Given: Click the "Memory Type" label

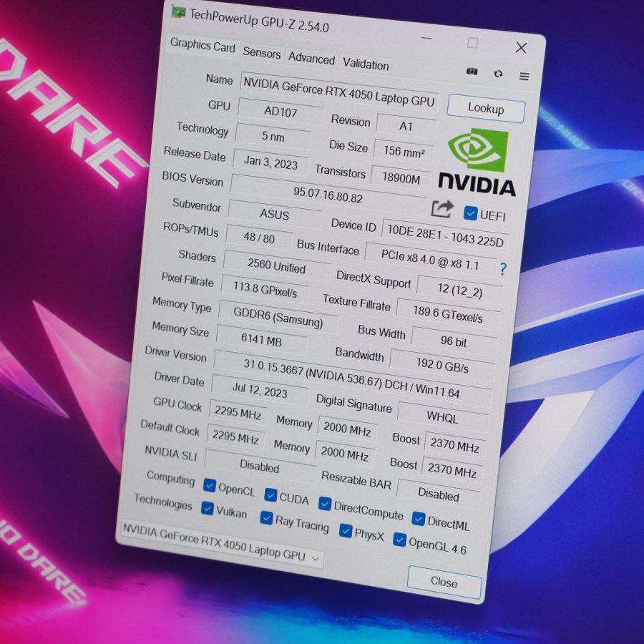Looking at the screenshot, I should (182, 304).
